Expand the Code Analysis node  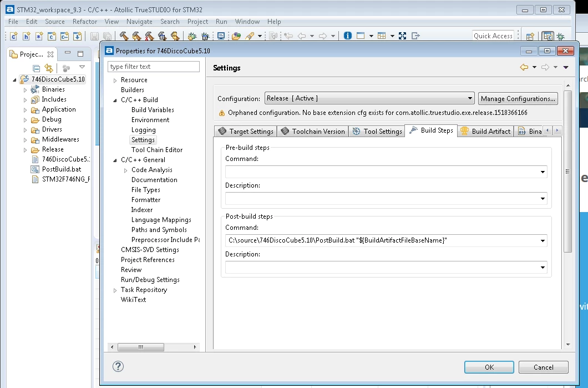point(125,170)
